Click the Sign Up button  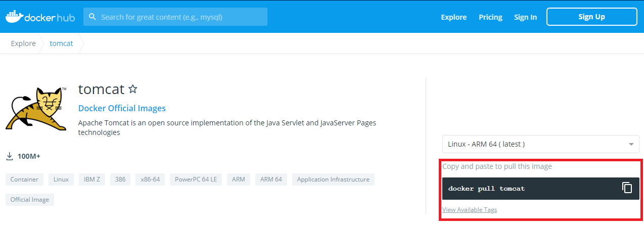coord(591,17)
